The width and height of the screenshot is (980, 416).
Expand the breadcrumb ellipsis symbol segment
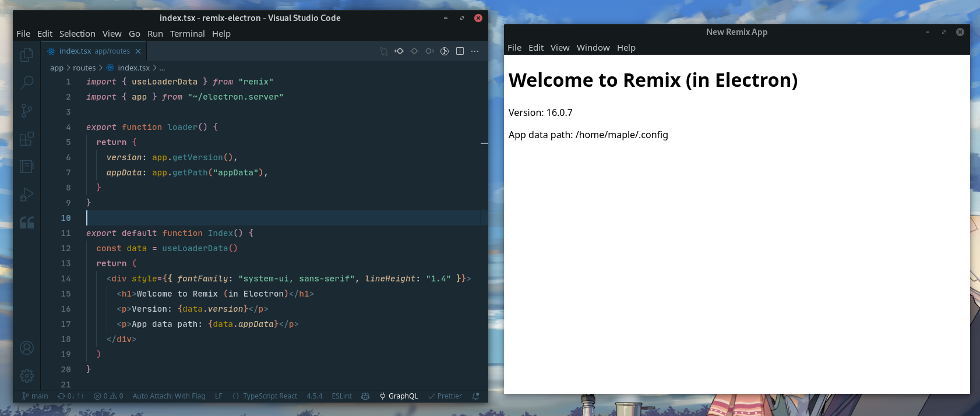click(x=162, y=68)
